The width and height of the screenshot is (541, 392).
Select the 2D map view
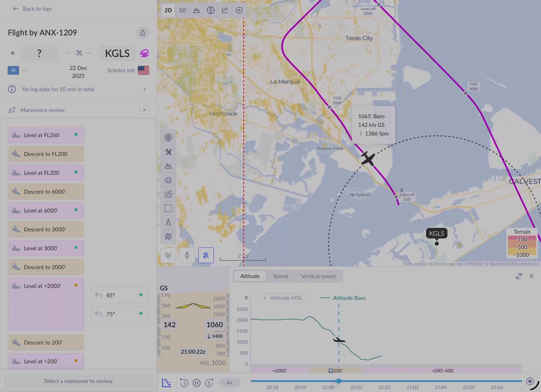pyautogui.click(x=168, y=10)
